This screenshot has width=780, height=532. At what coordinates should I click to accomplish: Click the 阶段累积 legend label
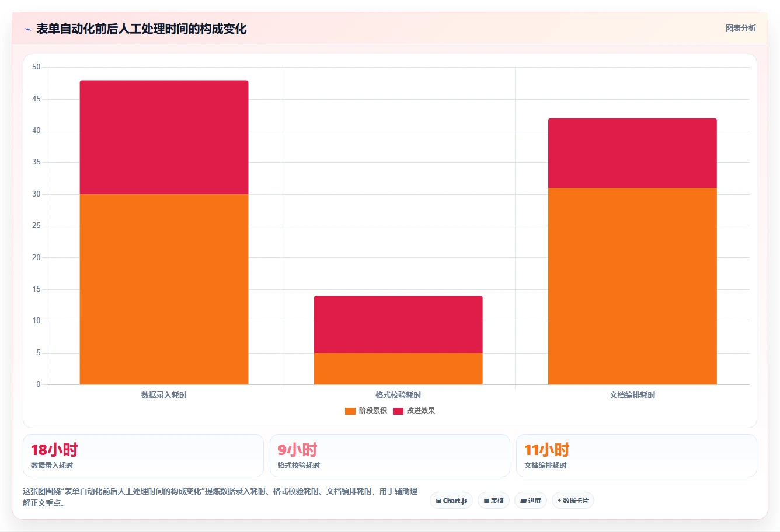(x=373, y=411)
